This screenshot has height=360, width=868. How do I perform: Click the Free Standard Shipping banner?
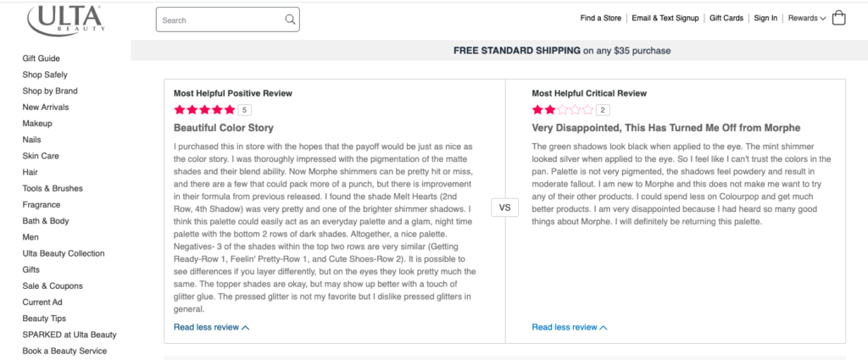562,51
